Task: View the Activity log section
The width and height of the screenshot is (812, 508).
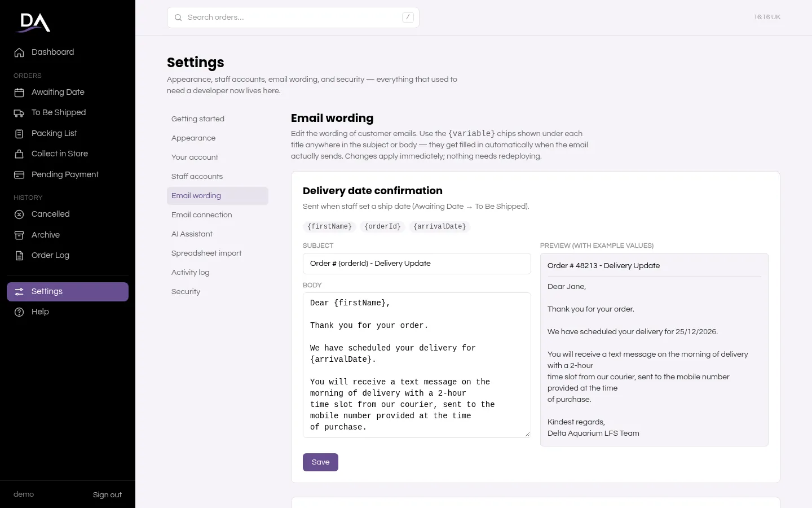Action: click(218, 273)
